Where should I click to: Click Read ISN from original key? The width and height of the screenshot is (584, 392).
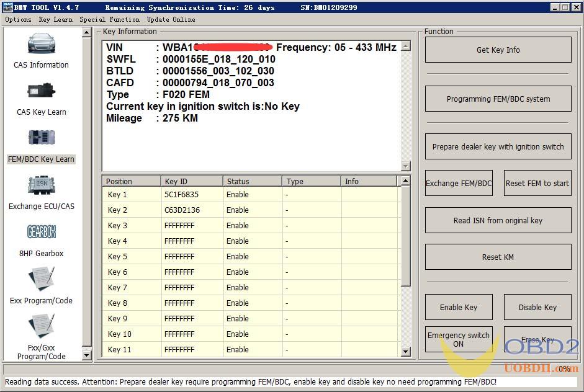pos(498,221)
